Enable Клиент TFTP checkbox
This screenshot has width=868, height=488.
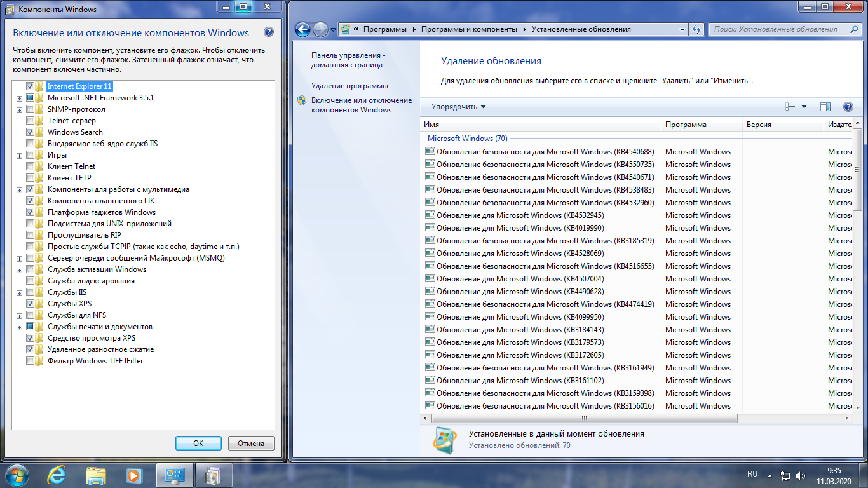point(30,178)
